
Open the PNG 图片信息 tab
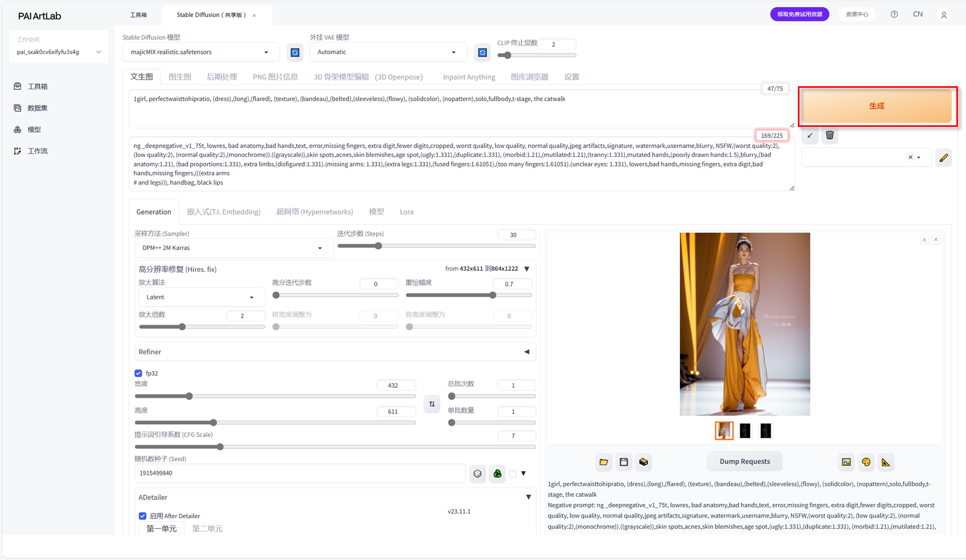pyautogui.click(x=275, y=77)
